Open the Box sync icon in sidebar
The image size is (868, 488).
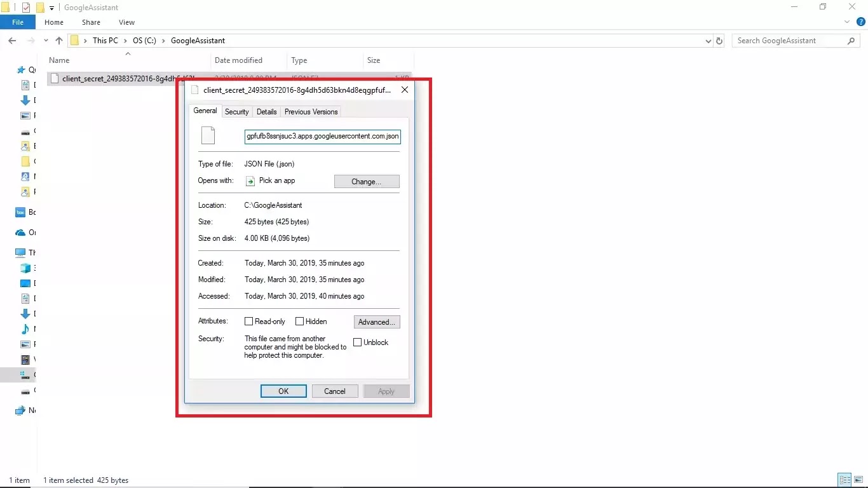[x=20, y=212]
